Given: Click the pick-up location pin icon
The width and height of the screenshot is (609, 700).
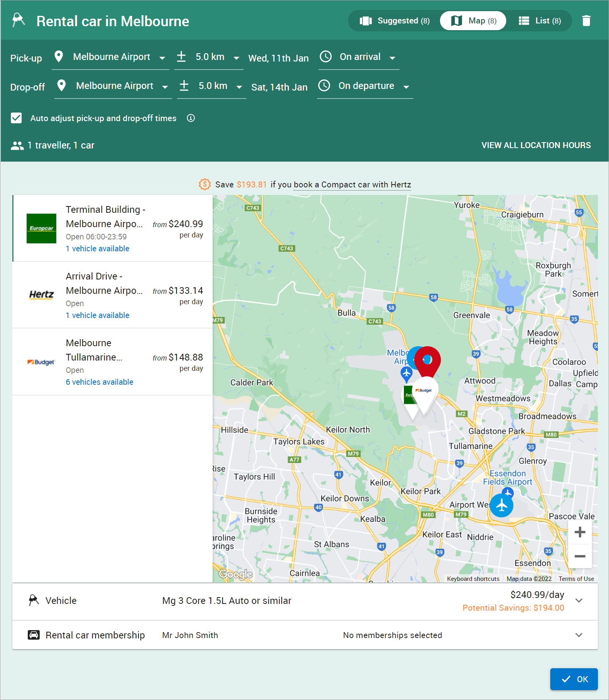Looking at the screenshot, I should [x=59, y=57].
